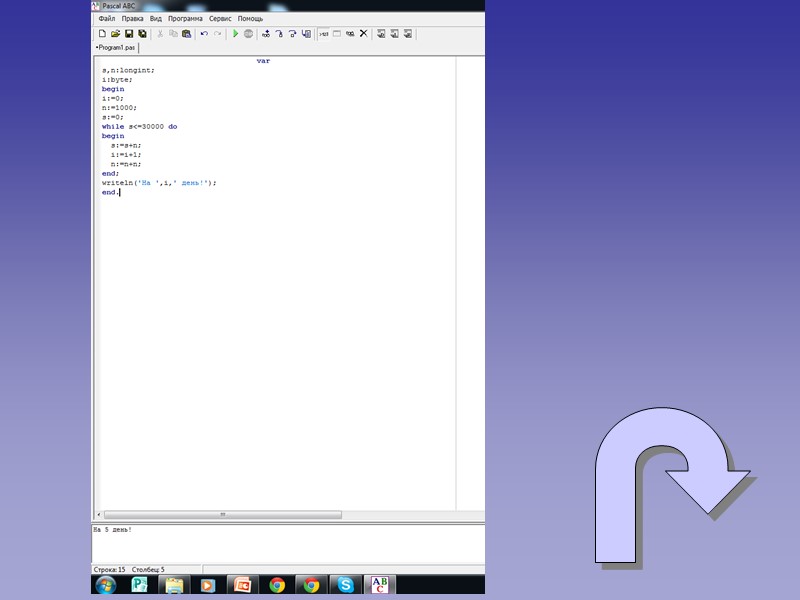Screen dimensions: 800x600
Task: Open Publisher from the taskbar
Action: pyautogui.click(x=139, y=585)
